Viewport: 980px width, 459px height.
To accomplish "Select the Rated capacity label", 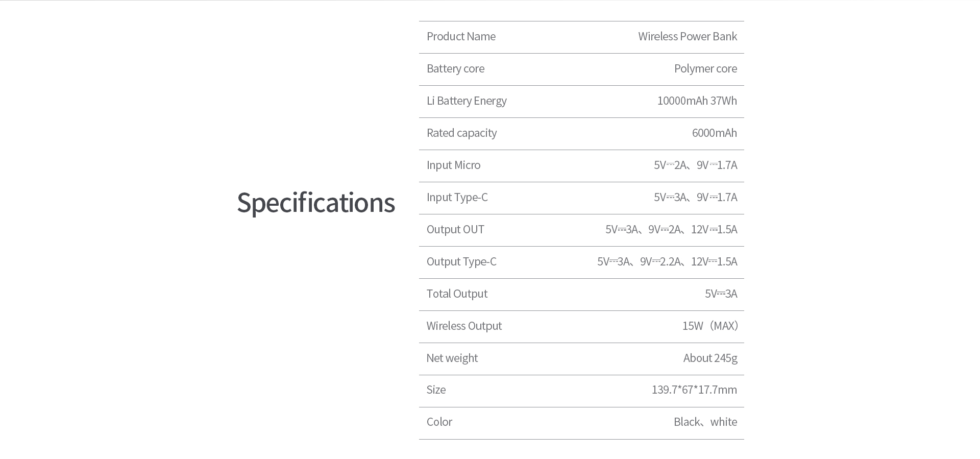I will pyautogui.click(x=461, y=133).
